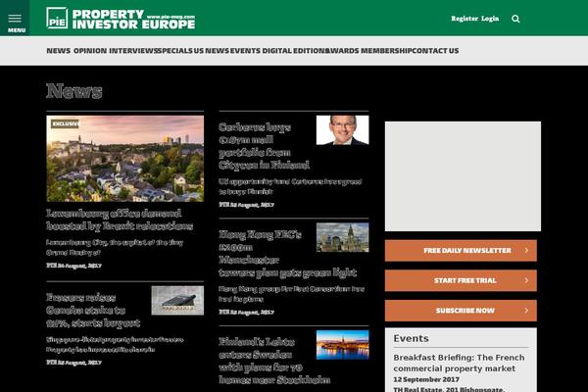Viewport: 588px width, 392px height.
Task: Click the arrow on START FREE TRIAL
Action: pos(526,280)
